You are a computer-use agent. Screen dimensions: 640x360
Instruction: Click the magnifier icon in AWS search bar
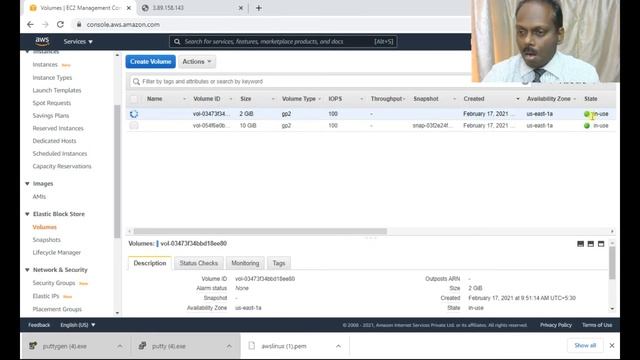[177, 42]
